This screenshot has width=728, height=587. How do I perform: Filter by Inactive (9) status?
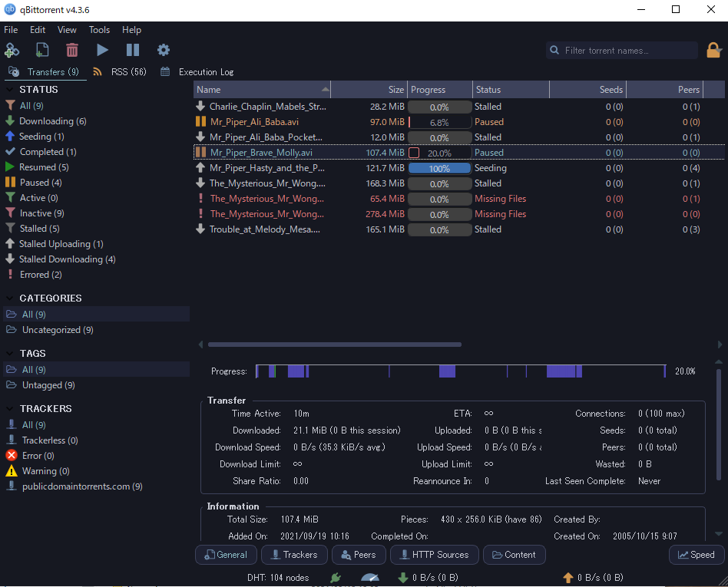[35, 213]
